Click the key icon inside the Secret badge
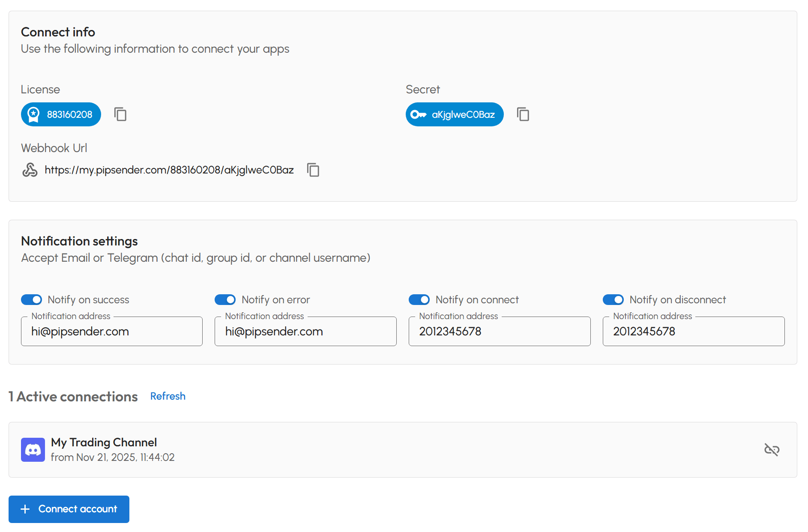The height and width of the screenshot is (532, 808). click(418, 114)
